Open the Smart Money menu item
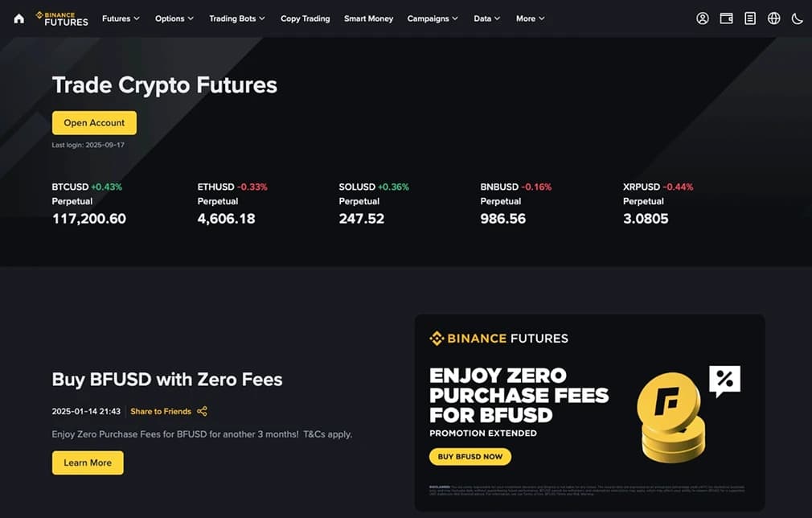Viewport: 812px width, 518px height. point(368,18)
